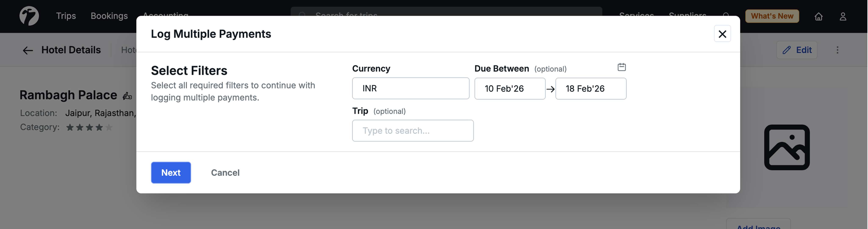The width and height of the screenshot is (868, 229).
Task: Open the home icon in top bar
Action: [x=818, y=16]
